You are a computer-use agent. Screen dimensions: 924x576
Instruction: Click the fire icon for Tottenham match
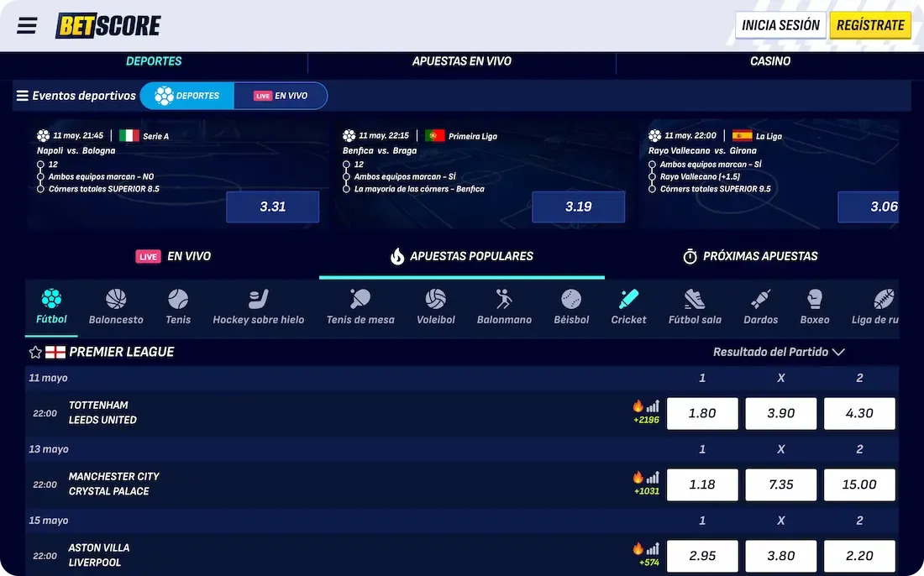pos(638,406)
